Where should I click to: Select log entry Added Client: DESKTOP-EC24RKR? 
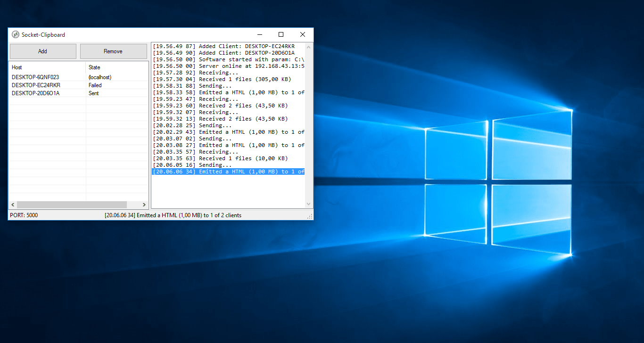(x=228, y=46)
